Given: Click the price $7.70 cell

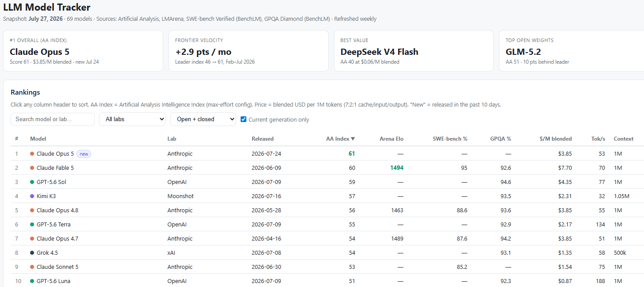Looking at the screenshot, I should pyautogui.click(x=564, y=168).
